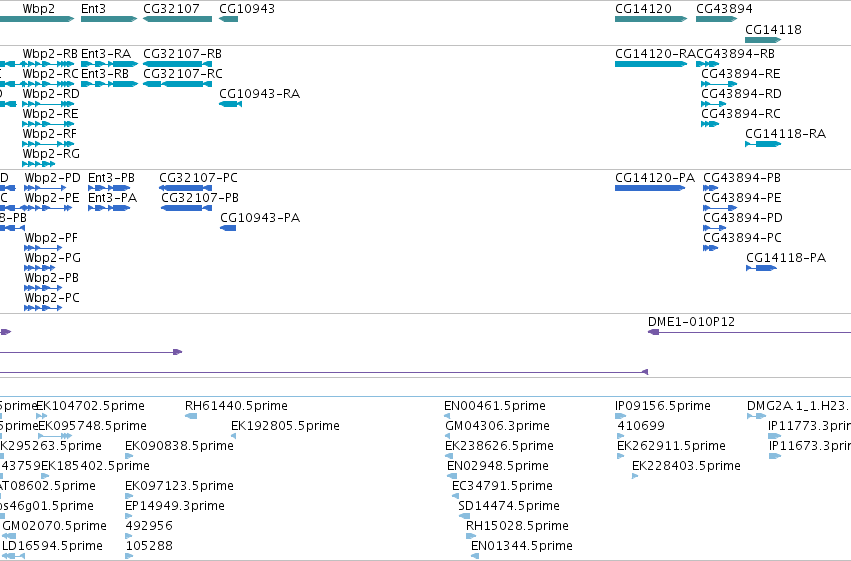851x561 pixels.
Task: Select EST RH61440.5prime
Action: [x=191, y=416]
